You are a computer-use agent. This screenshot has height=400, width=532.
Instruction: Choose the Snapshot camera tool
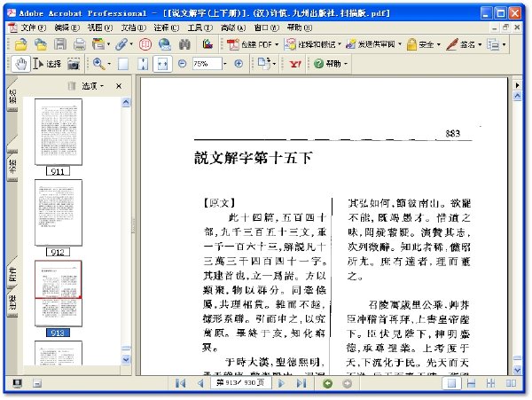click(x=74, y=64)
